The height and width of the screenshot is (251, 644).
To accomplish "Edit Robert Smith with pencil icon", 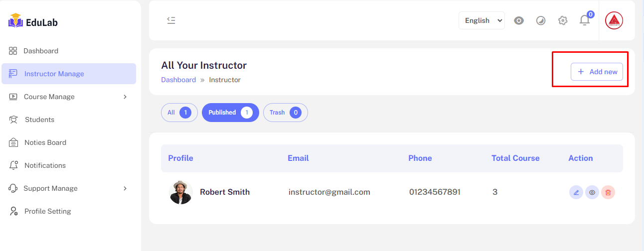I will click(x=576, y=192).
